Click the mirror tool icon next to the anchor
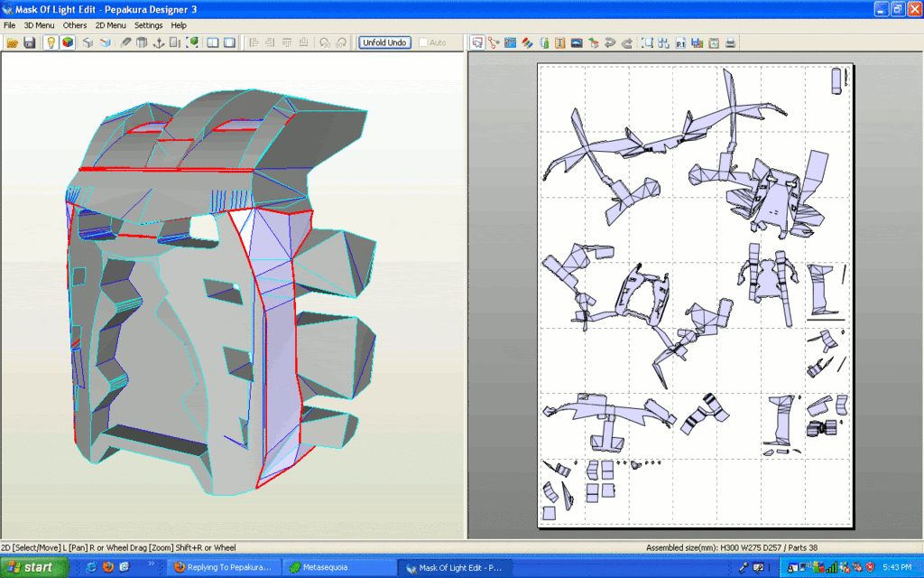Image resolution: width=924 pixels, height=578 pixels. (x=175, y=42)
